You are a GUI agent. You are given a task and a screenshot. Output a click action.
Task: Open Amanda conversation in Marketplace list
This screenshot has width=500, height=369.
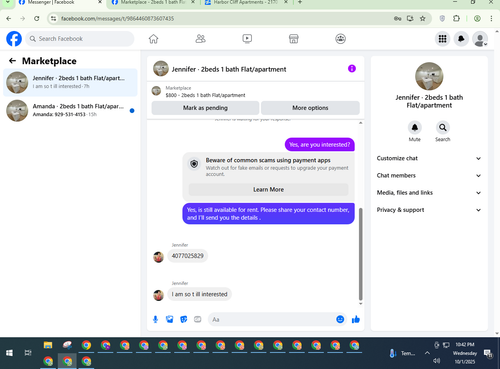pos(70,110)
